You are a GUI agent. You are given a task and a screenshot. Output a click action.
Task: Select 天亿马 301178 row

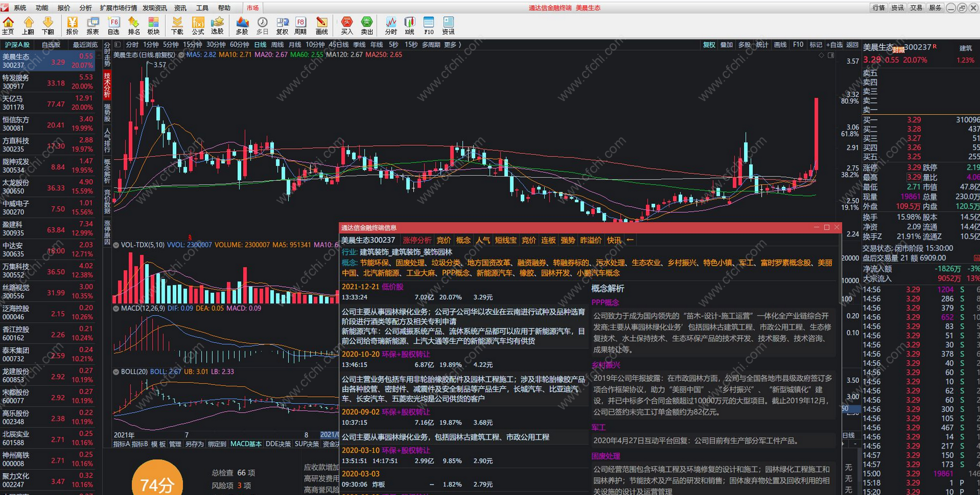[48, 103]
